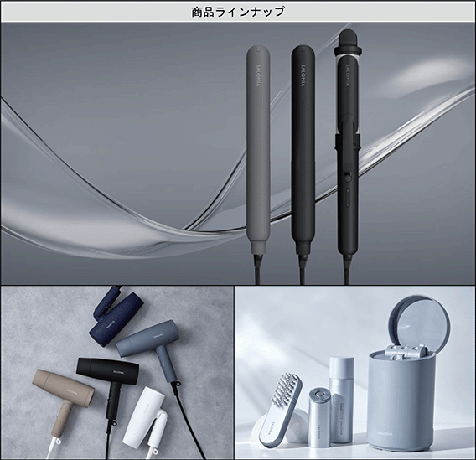
Task: Click the 商品ラインナップ header banner
Action: 238,12
